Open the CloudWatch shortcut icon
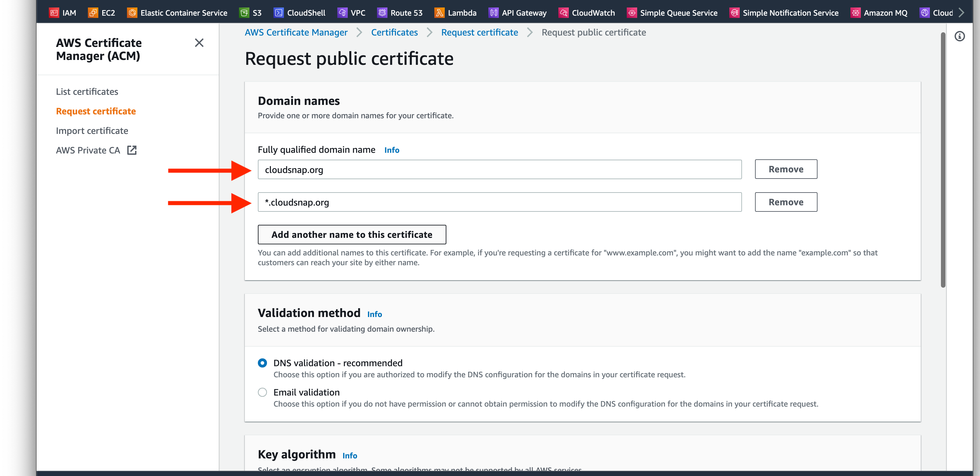The height and width of the screenshot is (476, 980). (564, 13)
